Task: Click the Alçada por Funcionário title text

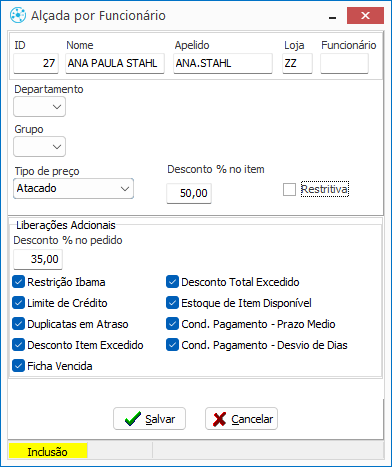Action: [x=98, y=16]
